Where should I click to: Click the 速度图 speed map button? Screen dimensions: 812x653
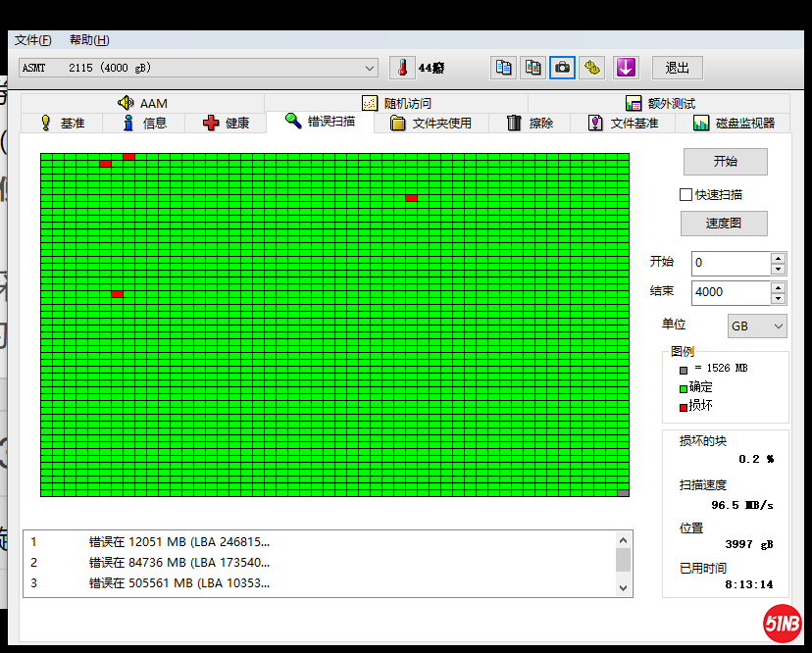pyautogui.click(x=725, y=224)
